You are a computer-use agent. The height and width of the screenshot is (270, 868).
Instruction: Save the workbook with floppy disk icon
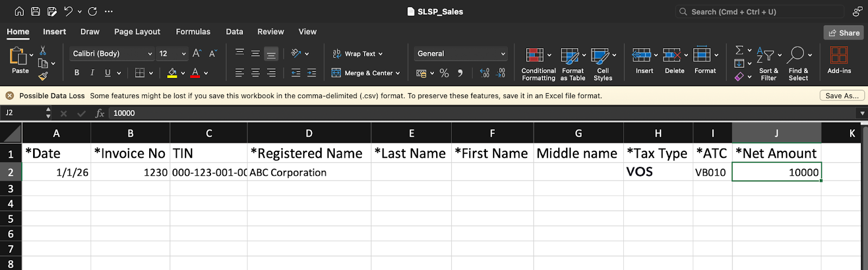click(35, 11)
